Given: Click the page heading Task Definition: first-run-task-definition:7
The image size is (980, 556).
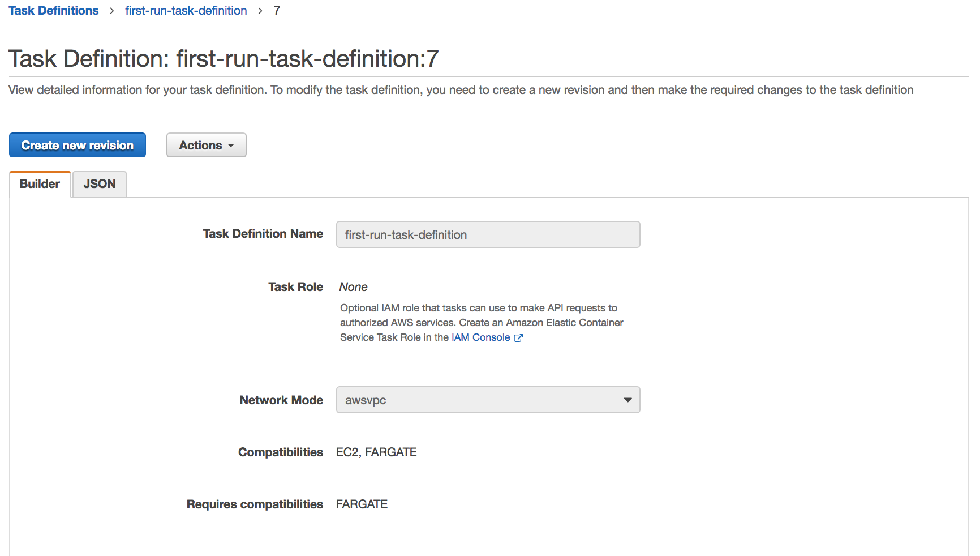Looking at the screenshot, I should 223,59.
